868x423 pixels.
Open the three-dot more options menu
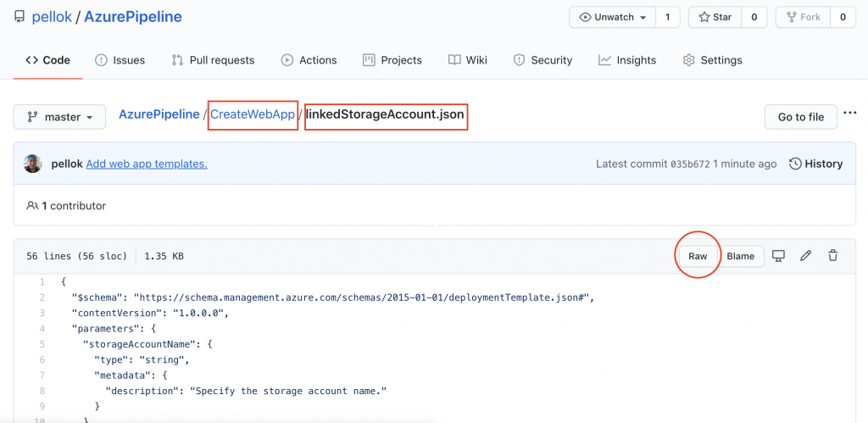pyautogui.click(x=850, y=114)
